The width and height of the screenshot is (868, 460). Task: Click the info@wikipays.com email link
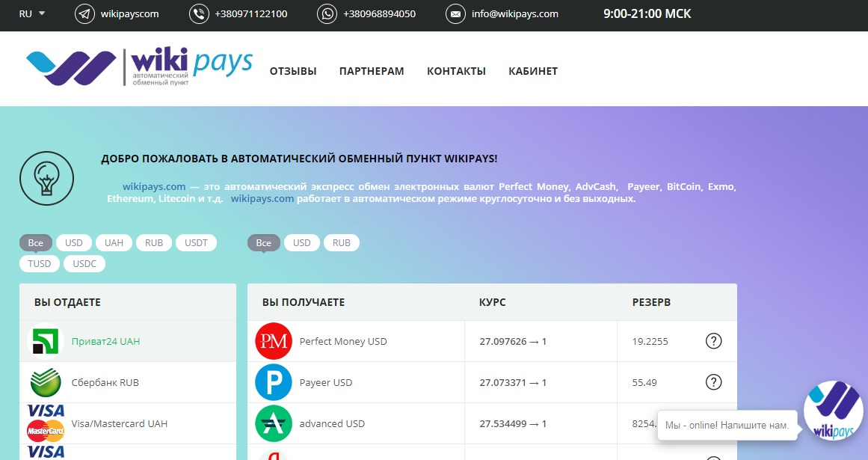(x=514, y=14)
